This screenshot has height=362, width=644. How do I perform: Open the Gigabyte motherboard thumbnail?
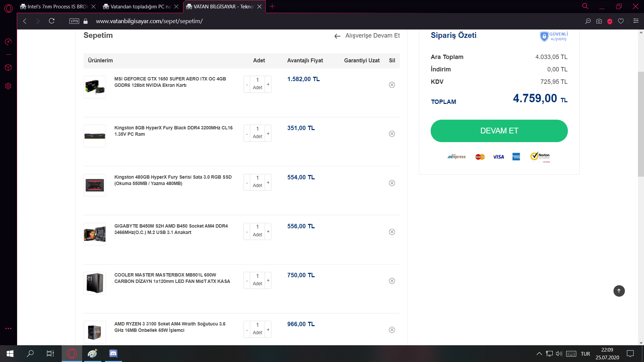95,234
